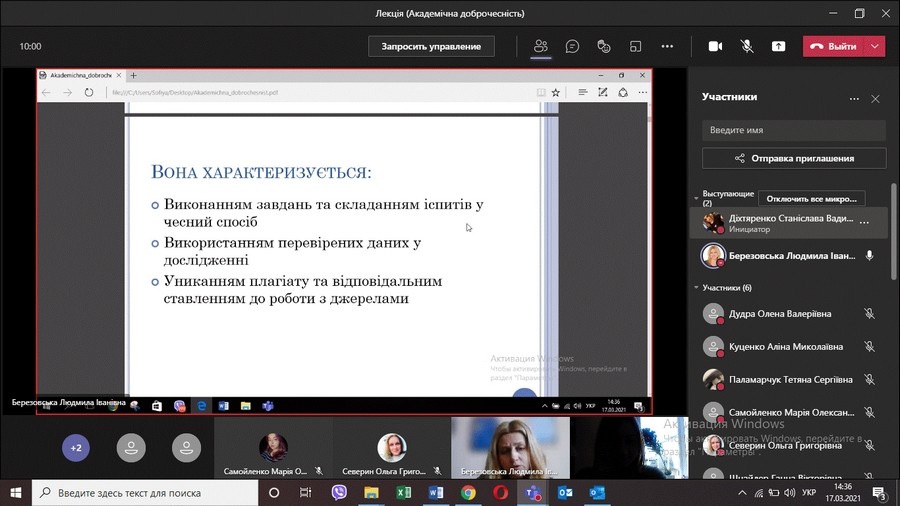The height and width of the screenshot is (506, 900).
Task: Click Отключить все микро... button
Action: click(x=812, y=199)
